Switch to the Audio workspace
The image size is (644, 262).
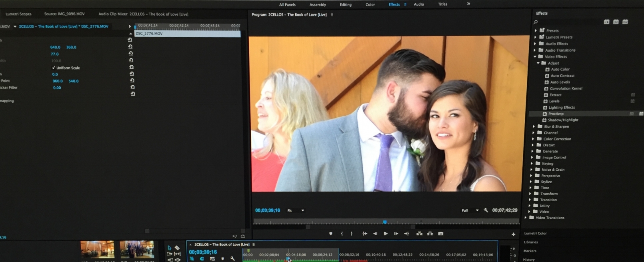(x=419, y=4)
